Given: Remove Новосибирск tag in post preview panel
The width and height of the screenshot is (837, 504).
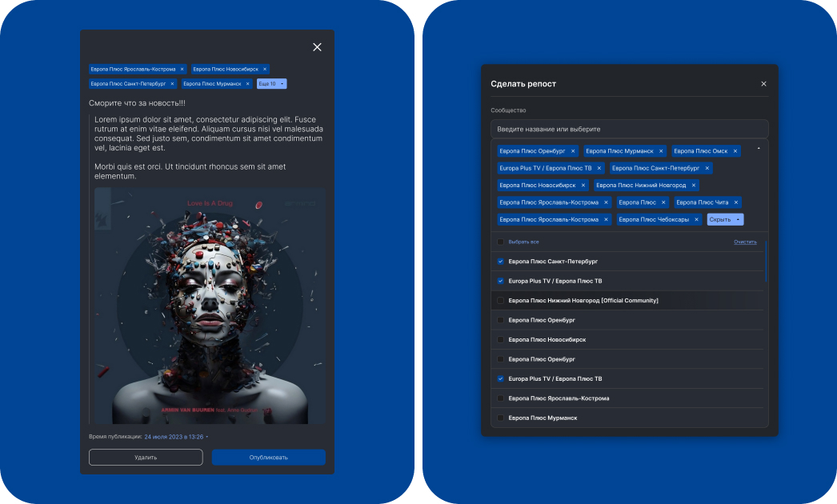Looking at the screenshot, I should coord(265,69).
